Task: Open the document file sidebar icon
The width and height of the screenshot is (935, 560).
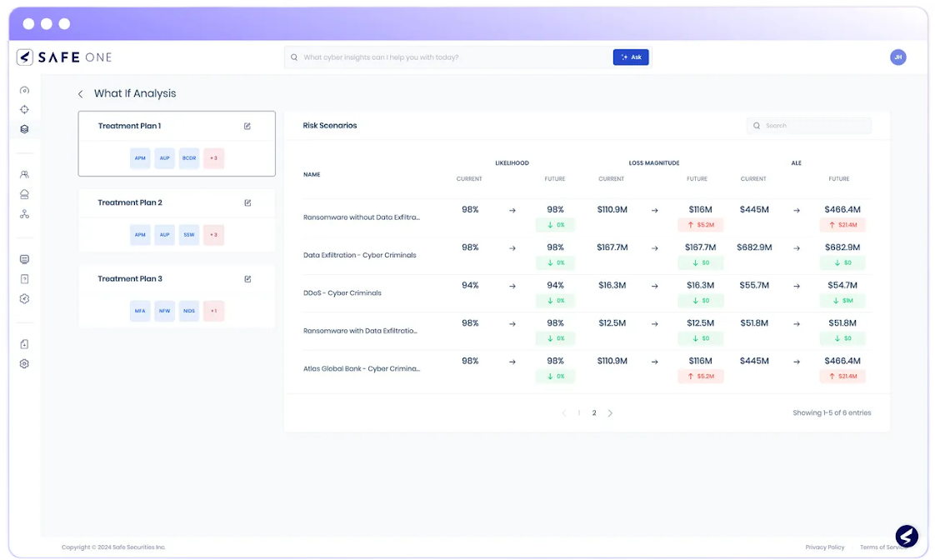Action: (24, 343)
